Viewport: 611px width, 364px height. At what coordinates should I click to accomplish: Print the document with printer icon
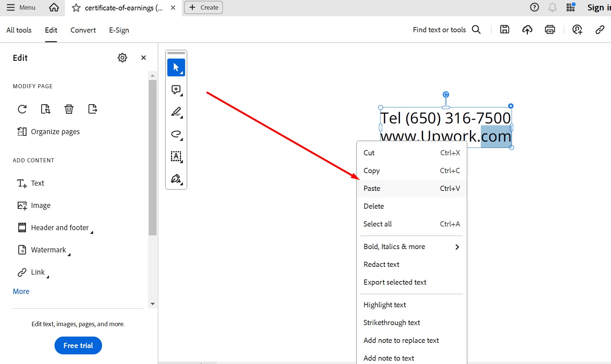pos(550,30)
